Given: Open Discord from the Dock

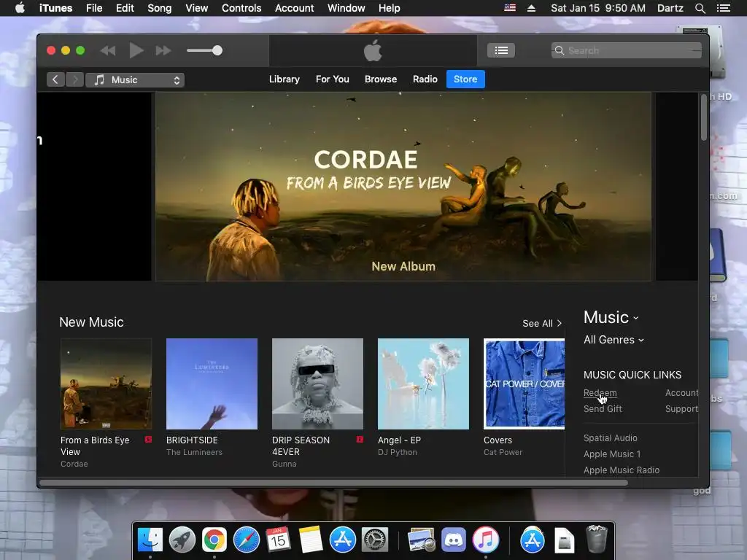Looking at the screenshot, I should coord(453,540).
